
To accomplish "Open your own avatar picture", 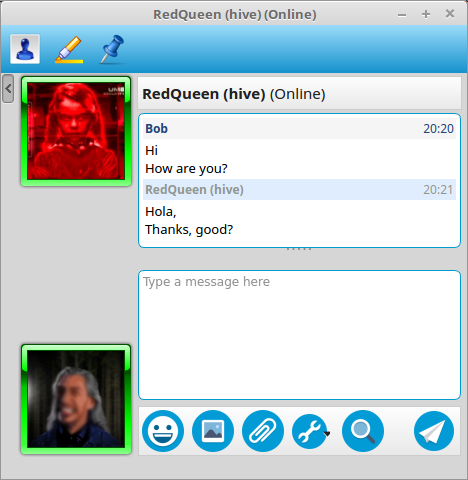I will [x=76, y=399].
